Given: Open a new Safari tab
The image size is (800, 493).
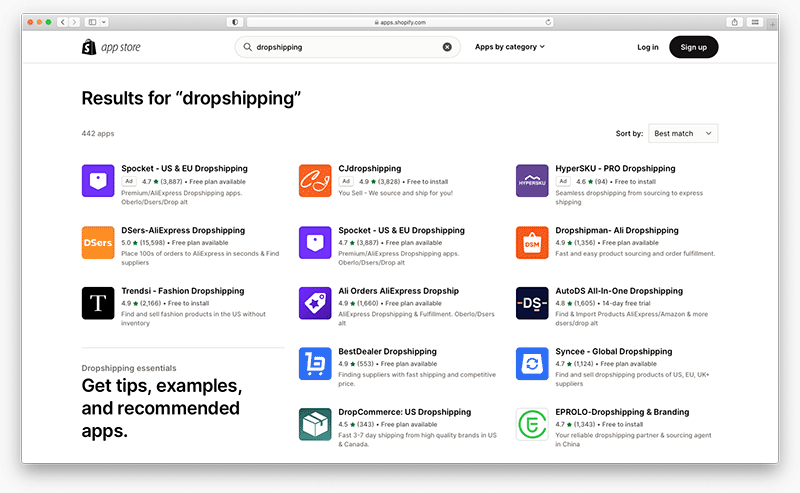Looking at the screenshot, I should (772, 23).
